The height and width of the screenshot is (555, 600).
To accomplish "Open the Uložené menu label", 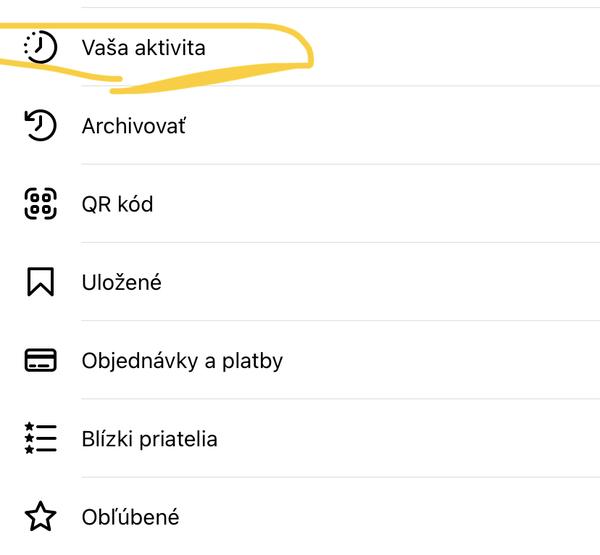I will click(121, 282).
